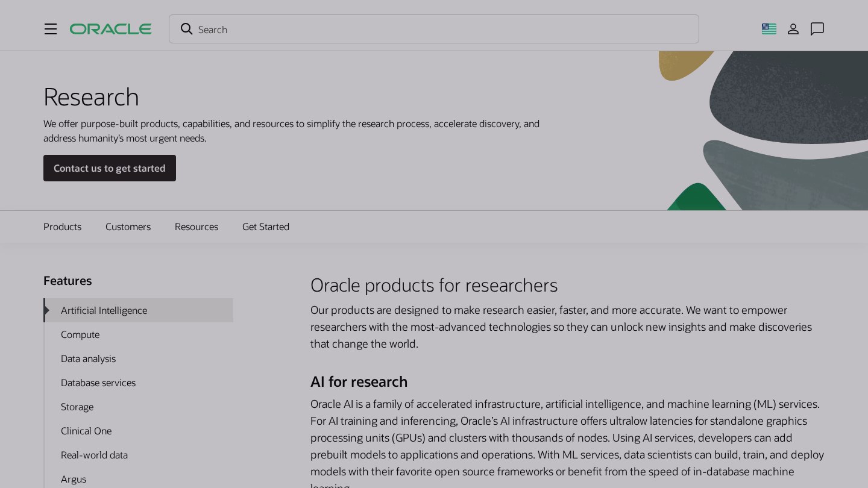The image size is (868, 488).
Task: Click Oracle products for researchers heading
Action: tap(434, 285)
